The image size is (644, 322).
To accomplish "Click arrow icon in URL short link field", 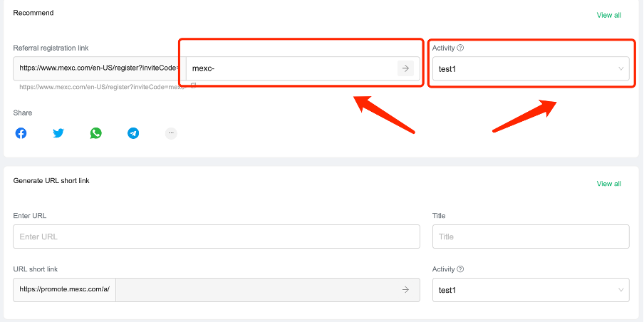I will [x=405, y=289].
